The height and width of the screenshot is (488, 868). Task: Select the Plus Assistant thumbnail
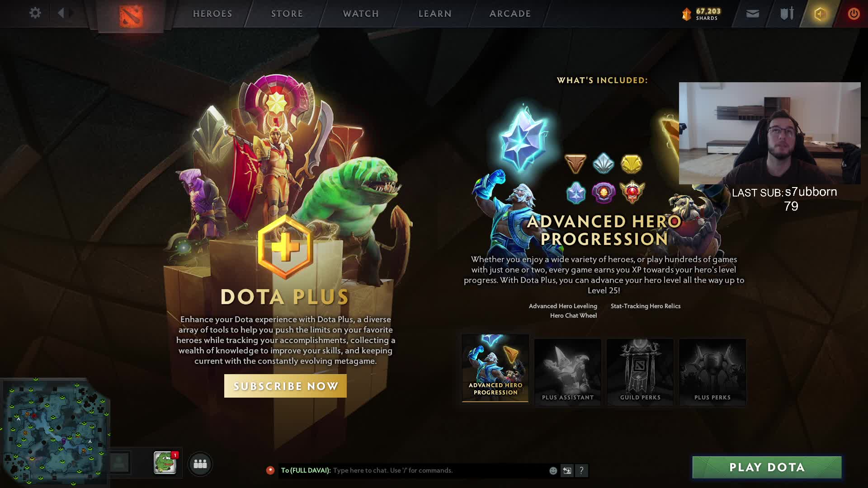point(568,372)
